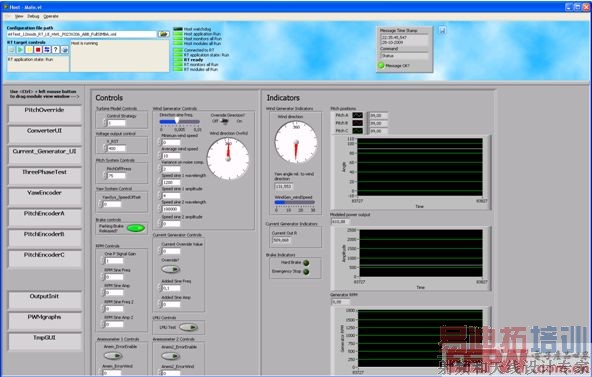The width and height of the screenshot is (592, 377).
Task: Open the Debug menu
Action: pos(33,16)
